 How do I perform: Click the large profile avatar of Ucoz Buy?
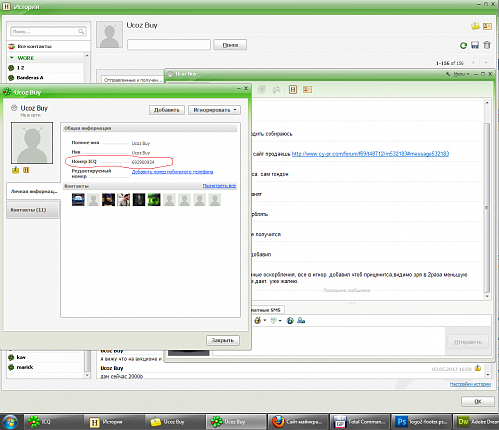tap(32, 143)
